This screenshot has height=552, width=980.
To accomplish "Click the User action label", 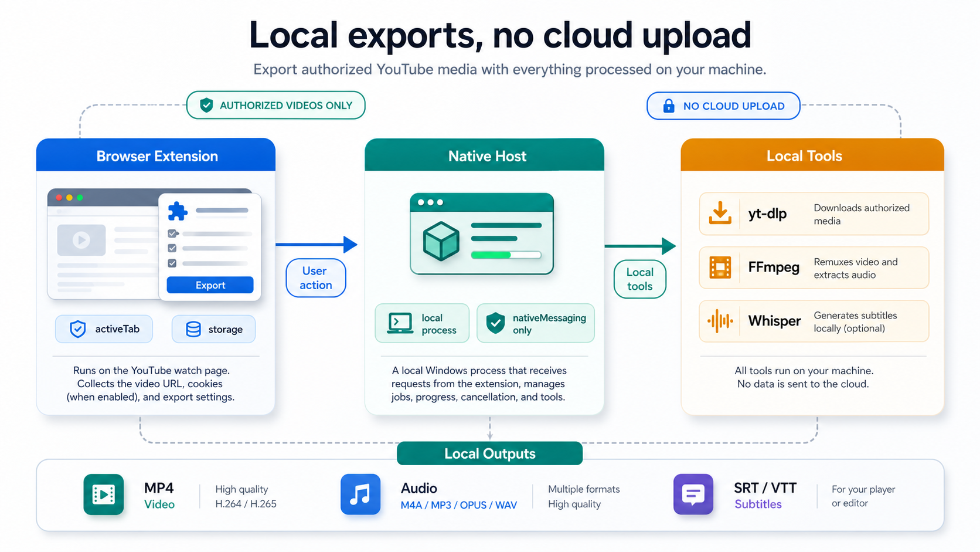I will 316,278.
